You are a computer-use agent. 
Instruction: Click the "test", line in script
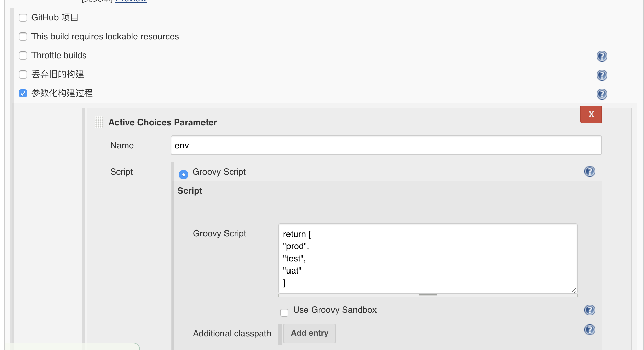click(x=294, y=259)
